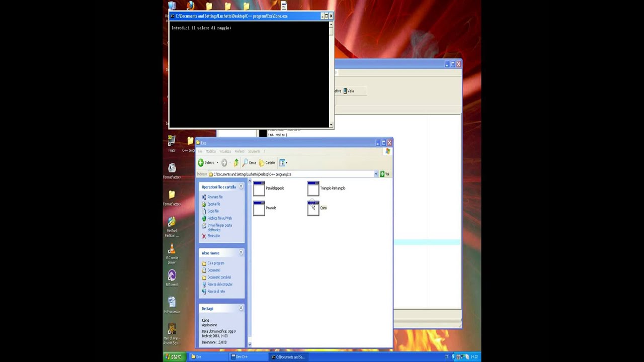The width and height of the screenshot is (644, 362).
Task: Open Men of War Assault Squad icon
Action: (172, 334)
